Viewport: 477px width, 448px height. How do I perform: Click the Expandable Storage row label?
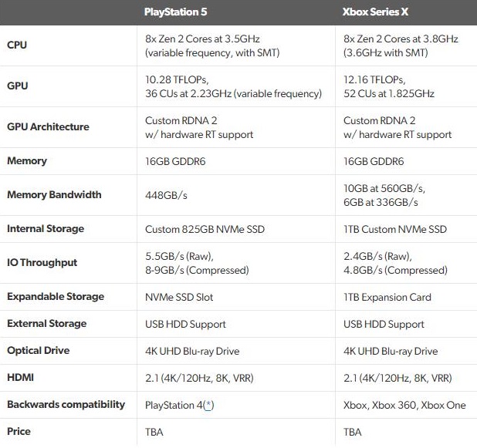pos(56,296)
